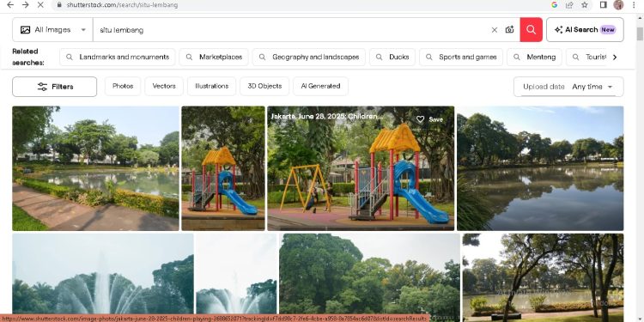View site info lock icon

tap(59, 5)
